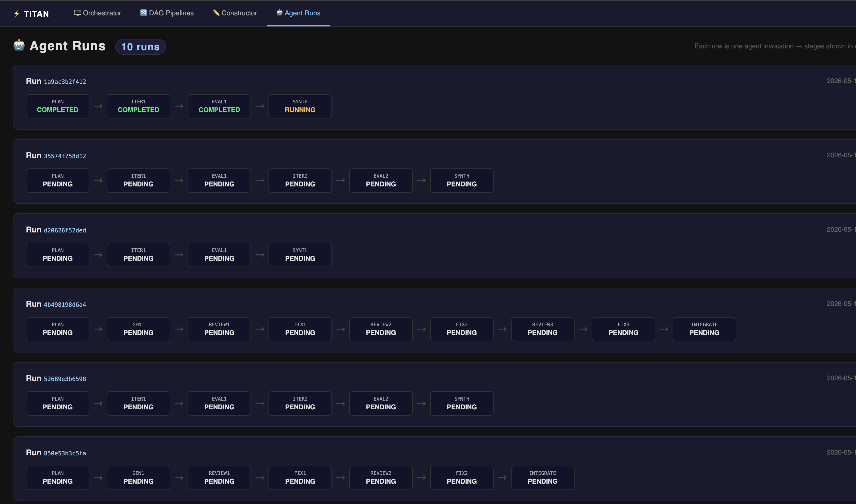
Task: Open run ID 850e53b3c5fa
Action: click(65, 454)
